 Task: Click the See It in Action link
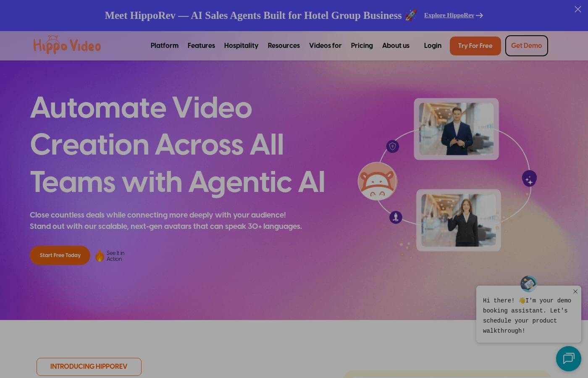[115, 256]
